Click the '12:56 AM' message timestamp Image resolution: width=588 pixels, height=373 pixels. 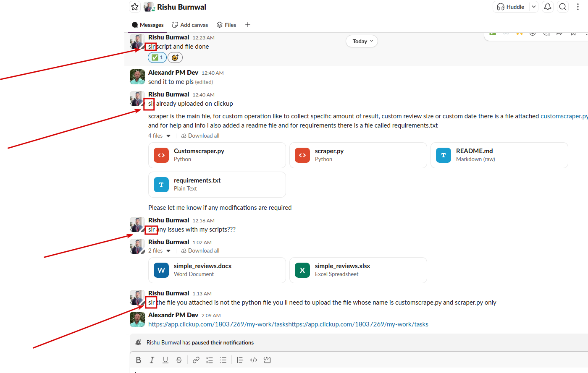pos(204,221)
